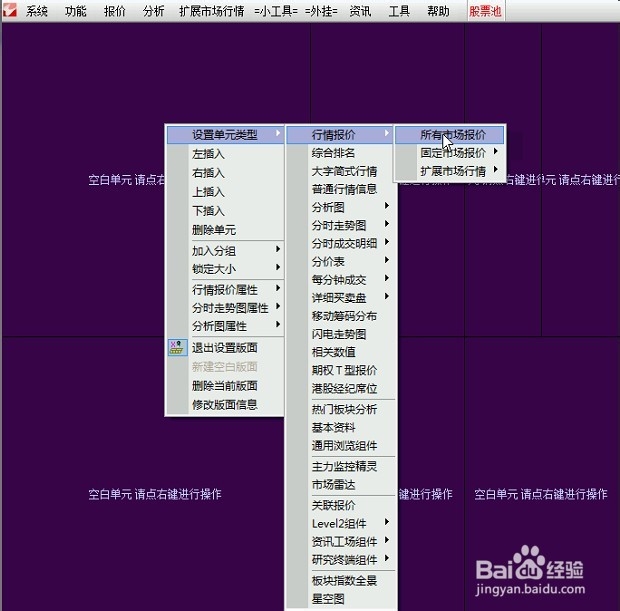Choose 普通行情信息 unit type
This screenshot has height=611, width=620.
tap(341, 189)
